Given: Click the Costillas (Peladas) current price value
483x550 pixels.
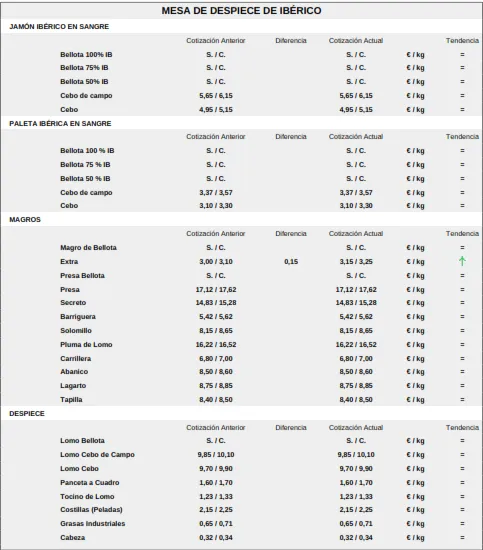Looking at the screenshot, I should 356,509.
